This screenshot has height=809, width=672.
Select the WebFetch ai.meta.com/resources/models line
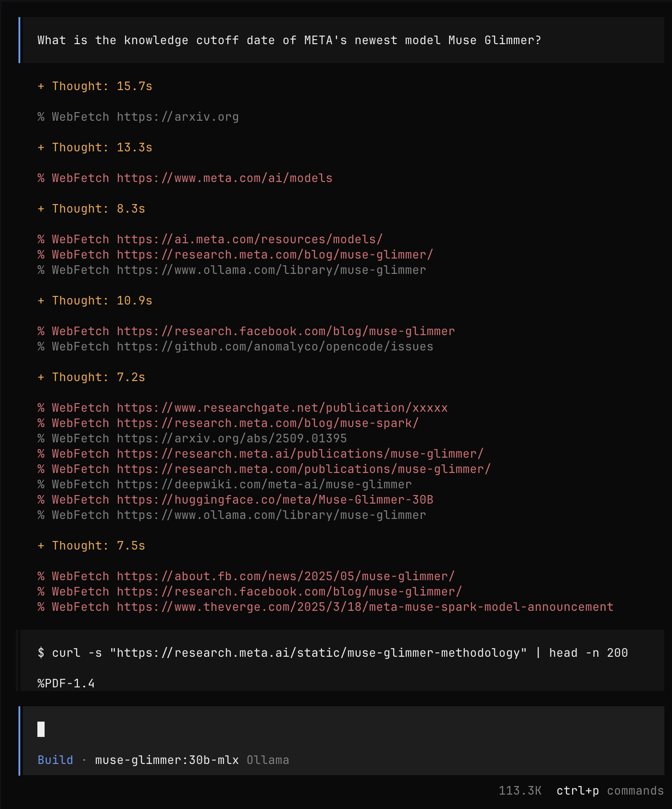click(210, 239)
